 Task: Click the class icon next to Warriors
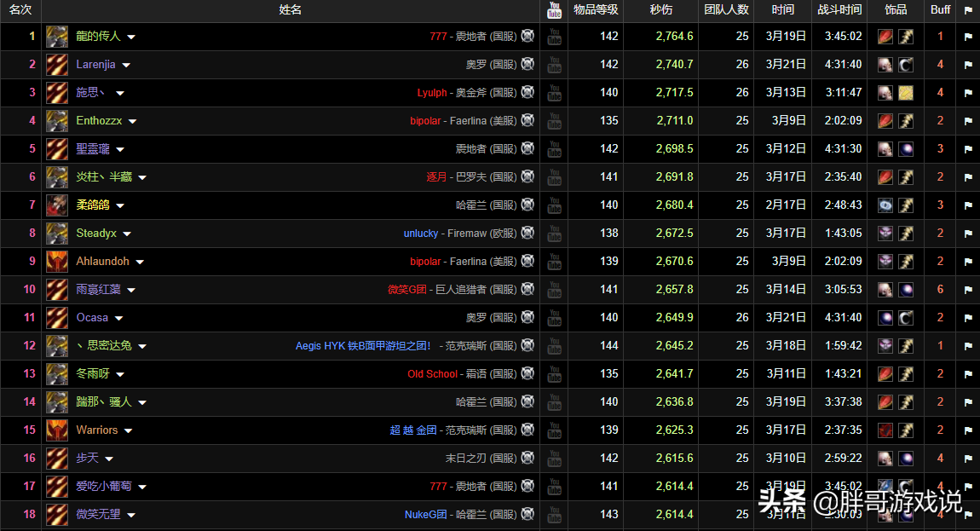click(x=57, y=430)
